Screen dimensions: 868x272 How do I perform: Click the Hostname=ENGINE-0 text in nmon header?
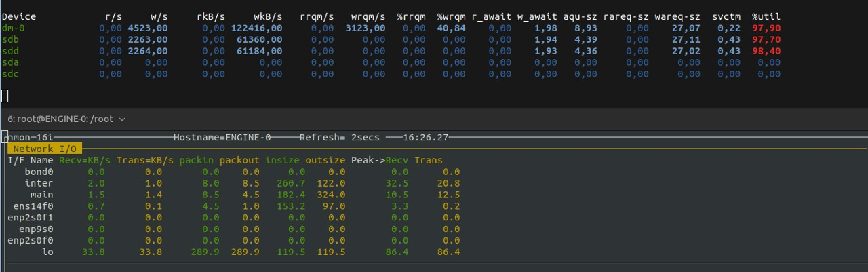(222, 137)
